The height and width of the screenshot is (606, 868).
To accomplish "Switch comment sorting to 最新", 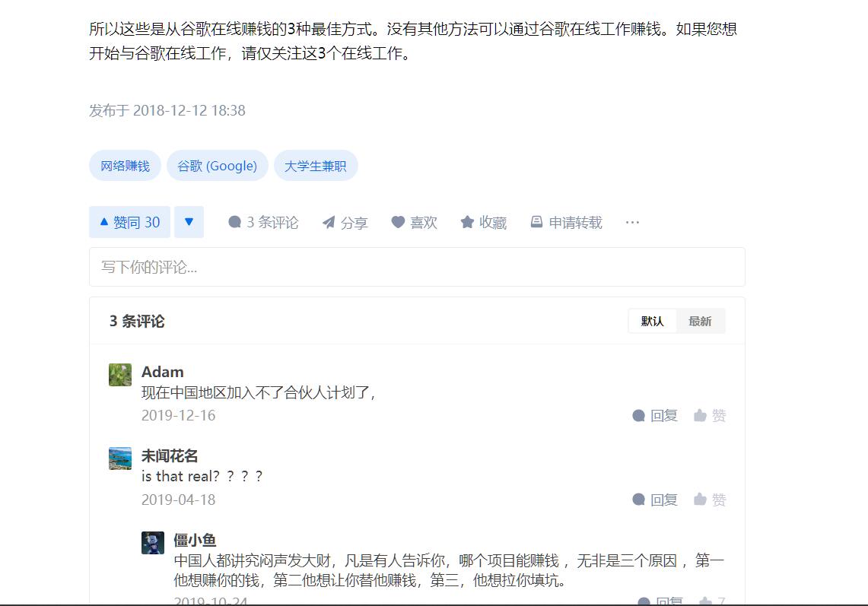I will (x=700, y=321).
